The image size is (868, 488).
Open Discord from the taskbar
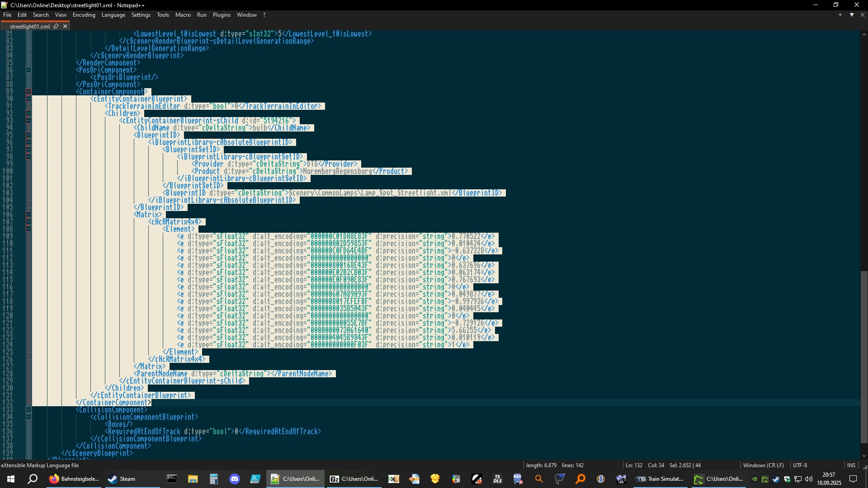coord(234,479)
